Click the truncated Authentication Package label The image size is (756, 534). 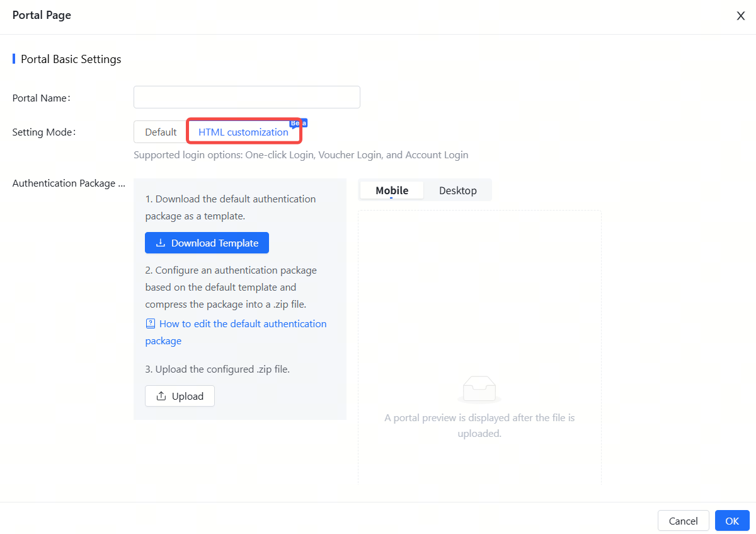pyautogui.click(x=68, y=183)
